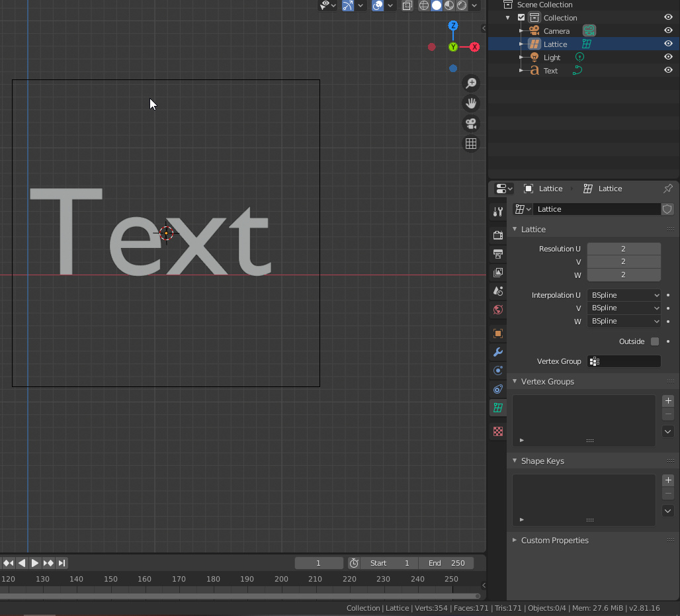Screen dimensions: 680x616
Task: Open the properties editor type dropdown
Action: (504, 189)
